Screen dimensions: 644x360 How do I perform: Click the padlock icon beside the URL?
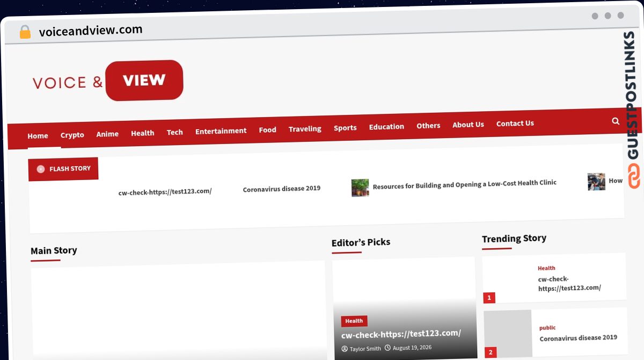click(25, 32)
